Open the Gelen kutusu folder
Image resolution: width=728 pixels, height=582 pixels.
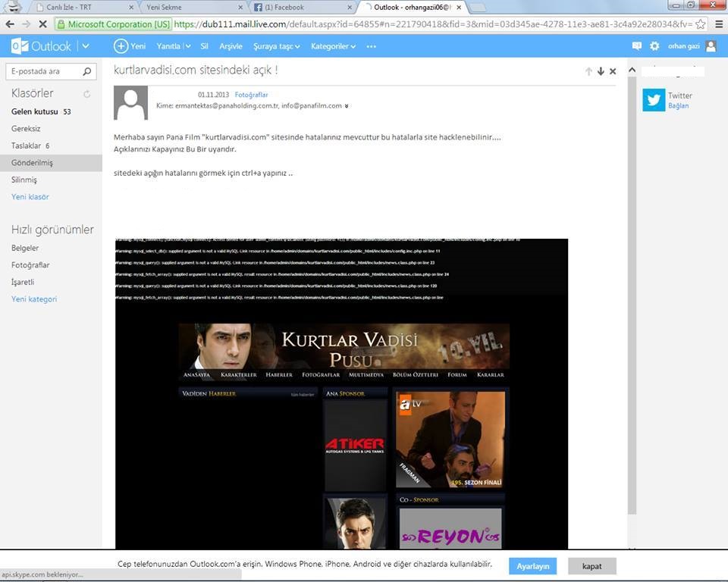click(34, 111)
